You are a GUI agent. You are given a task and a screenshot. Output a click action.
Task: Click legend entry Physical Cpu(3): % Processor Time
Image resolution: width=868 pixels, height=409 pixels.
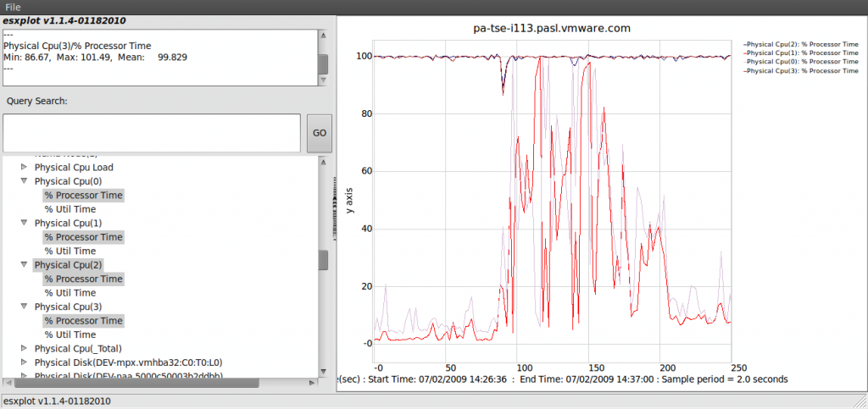click(801, 71)
